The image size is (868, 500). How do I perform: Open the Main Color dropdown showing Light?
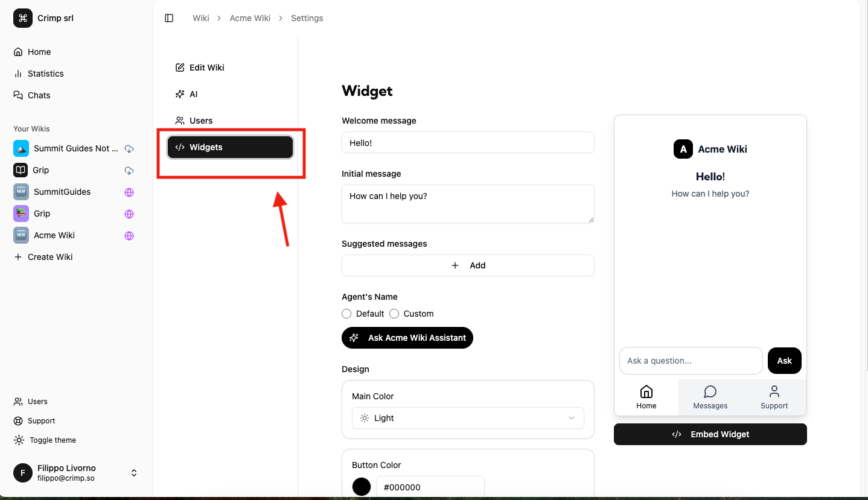pyautogui.click(x=468, y=418)
